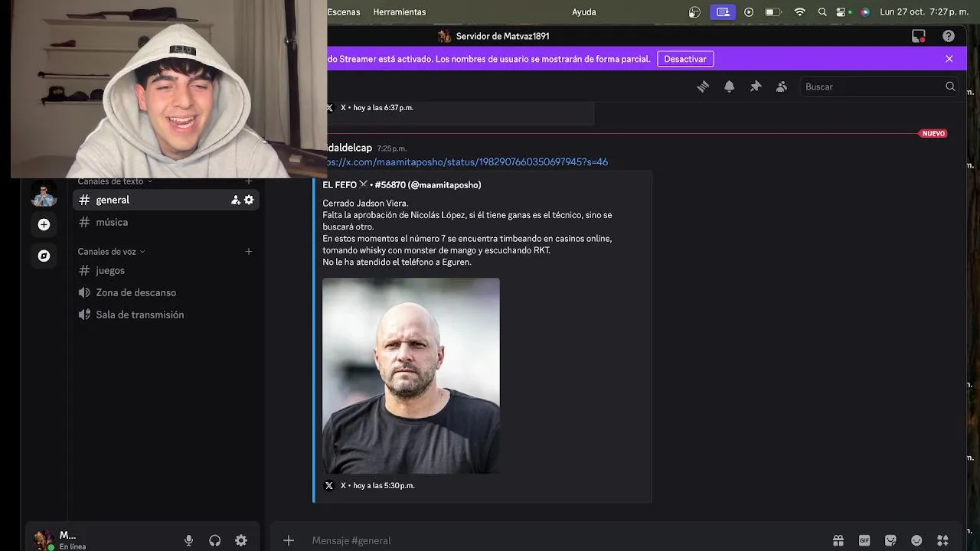Create a channel in Canales de texto
Image resolution: width=980 pixels, height=551 pixels.
click(249, 181)
